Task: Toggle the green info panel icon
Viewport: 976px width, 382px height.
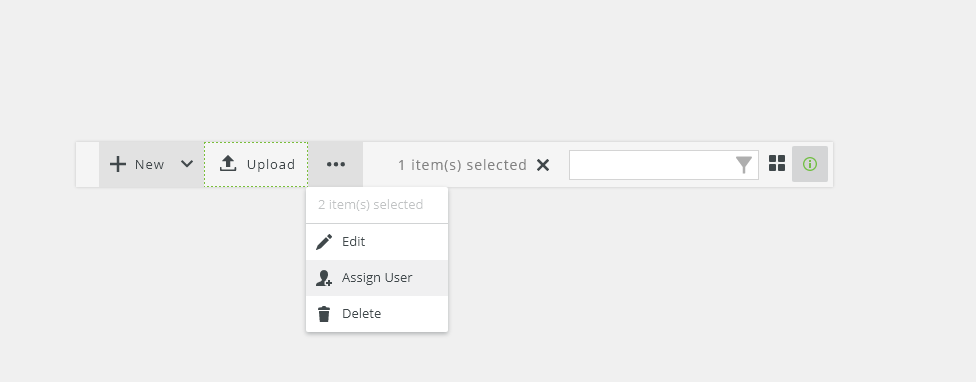Action: pos(810,164)
